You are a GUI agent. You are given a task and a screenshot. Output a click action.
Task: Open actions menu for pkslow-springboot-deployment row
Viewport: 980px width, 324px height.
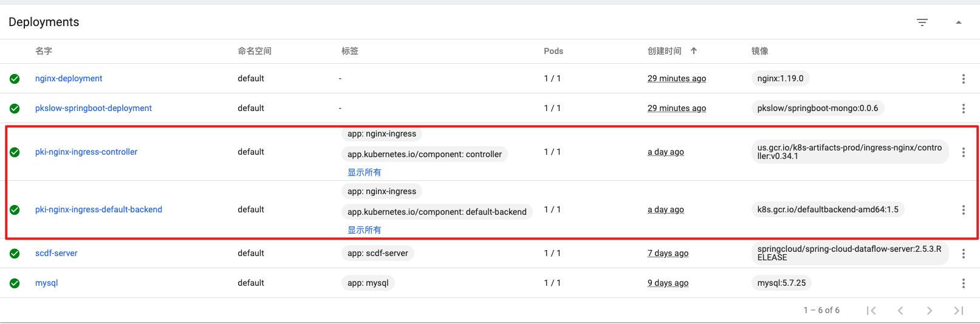tap(963, 109)
